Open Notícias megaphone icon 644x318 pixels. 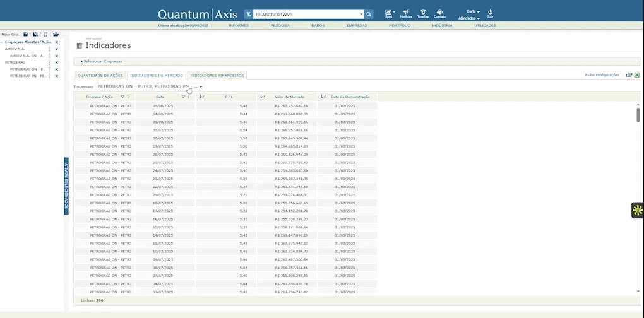tap(406, 12)
